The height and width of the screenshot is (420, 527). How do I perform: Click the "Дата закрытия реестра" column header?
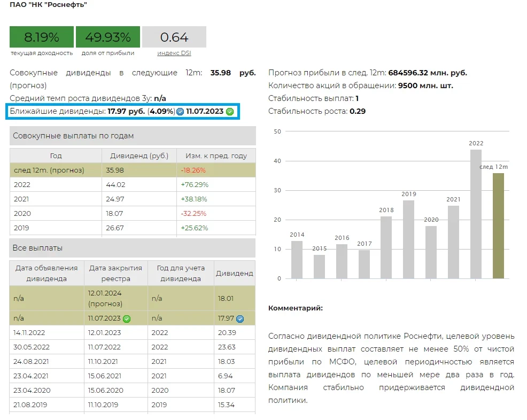[x=115, y=273]
